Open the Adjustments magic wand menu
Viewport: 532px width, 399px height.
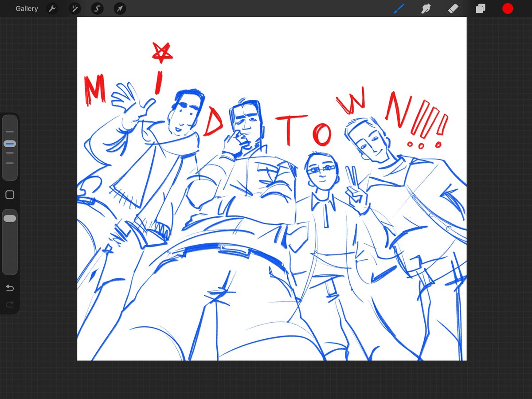(75, 8)
